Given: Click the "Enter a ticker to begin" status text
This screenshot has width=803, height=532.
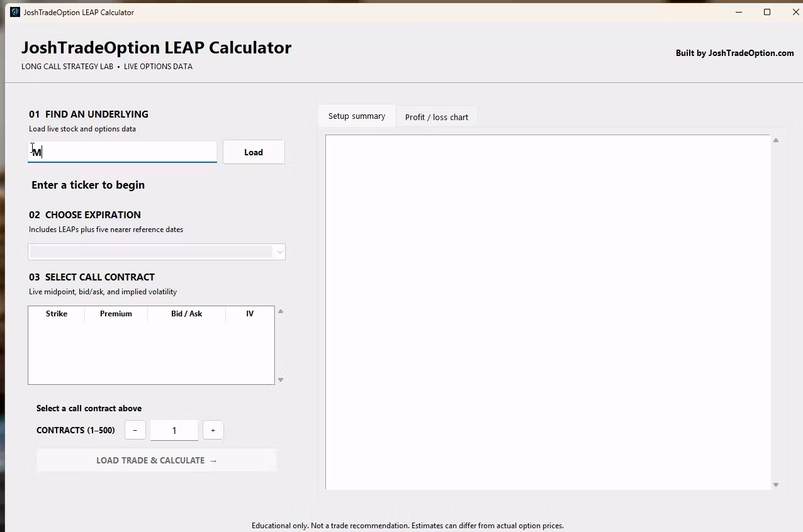Looking at the screenshot, I should pyautogui.click(x=88, y=185).
